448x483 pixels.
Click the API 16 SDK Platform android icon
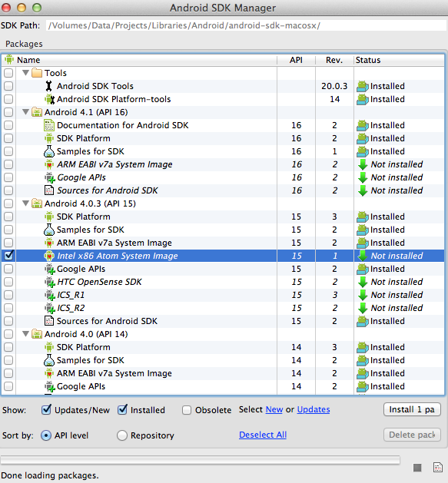click(49, 138)
